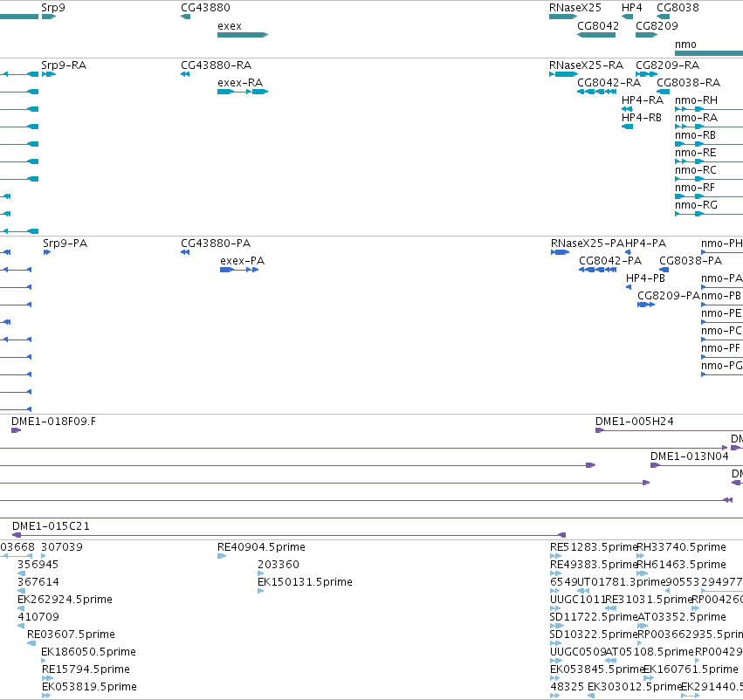
Task: Select the CG8038-PA protein label
Action: coord(691,261)
